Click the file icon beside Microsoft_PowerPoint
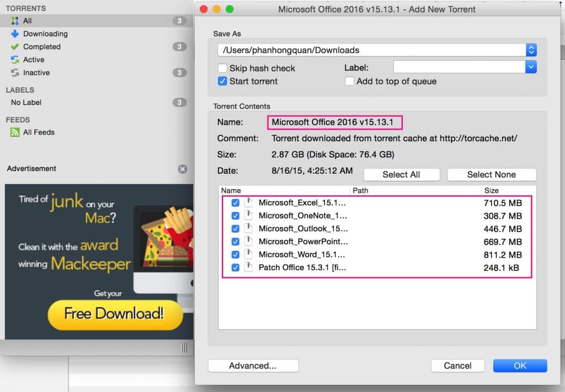565x392 pixels. (248, 241)
